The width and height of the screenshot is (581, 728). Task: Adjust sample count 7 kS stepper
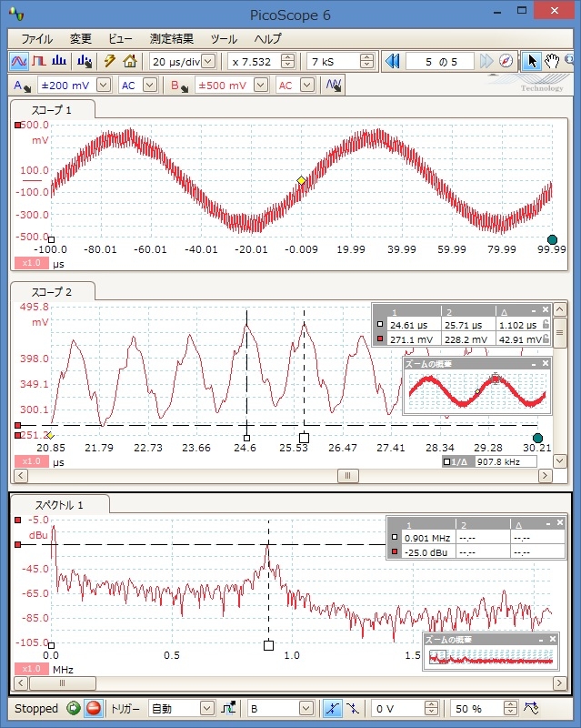click(366, 61)
